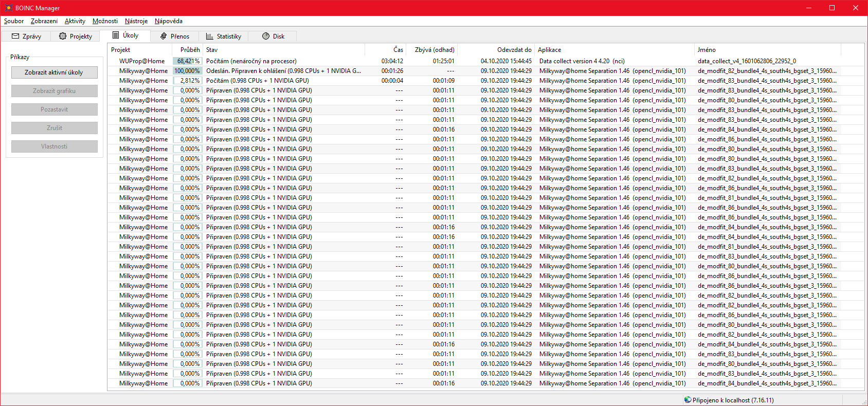Click 'Počítám (nenáročný na procesor)' status

tap(251, 61)
